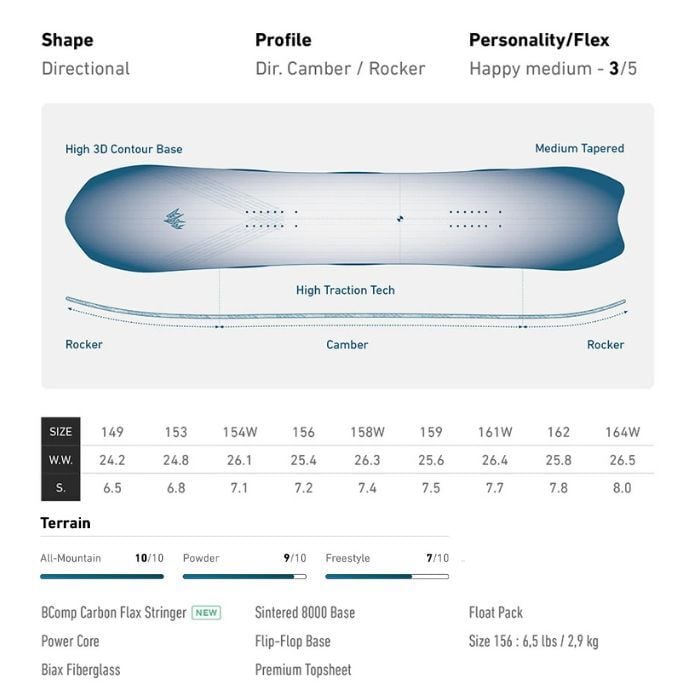Click the Sintered 8000 Base feature
The image size is (700, 700).
tap(305, 612)
